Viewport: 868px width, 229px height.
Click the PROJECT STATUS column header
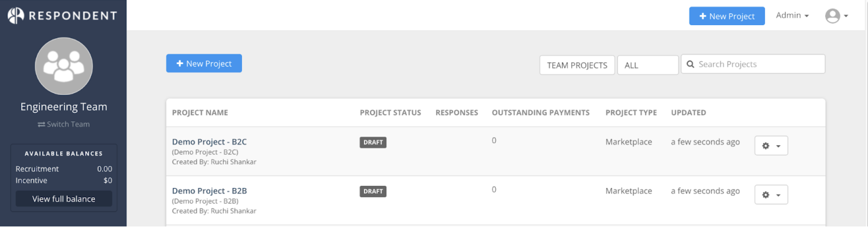(x=390, y=113)
